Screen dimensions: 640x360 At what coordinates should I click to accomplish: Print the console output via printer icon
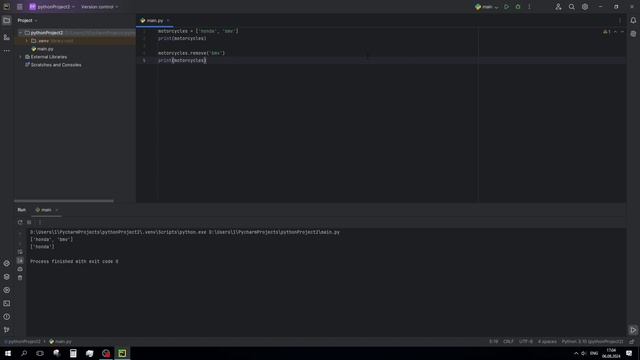point(20,269)
